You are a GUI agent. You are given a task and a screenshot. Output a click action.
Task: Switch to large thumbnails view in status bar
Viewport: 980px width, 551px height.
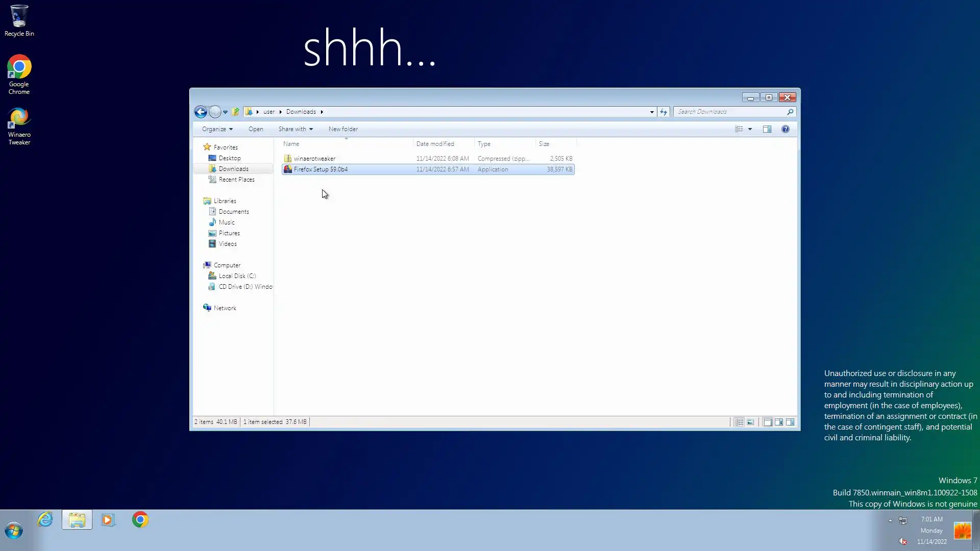[x=750, y=422]
